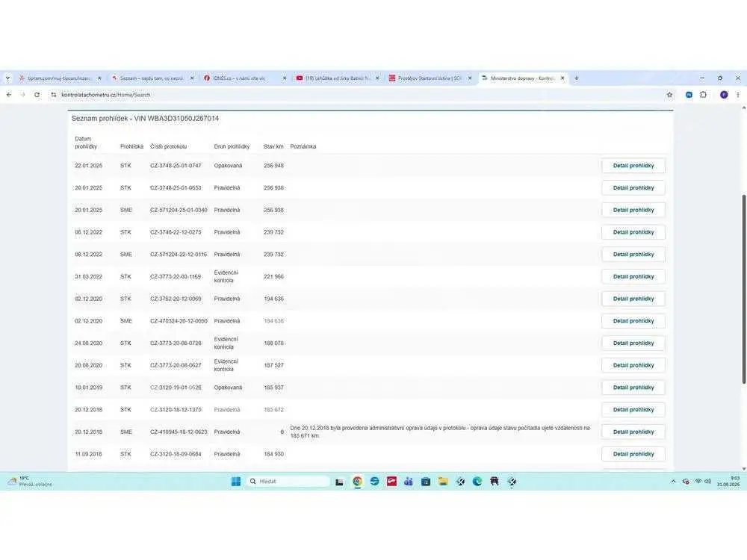747x560 pixels.
Task: Open a new tab with the plus icon
Action: click(577, 78)
